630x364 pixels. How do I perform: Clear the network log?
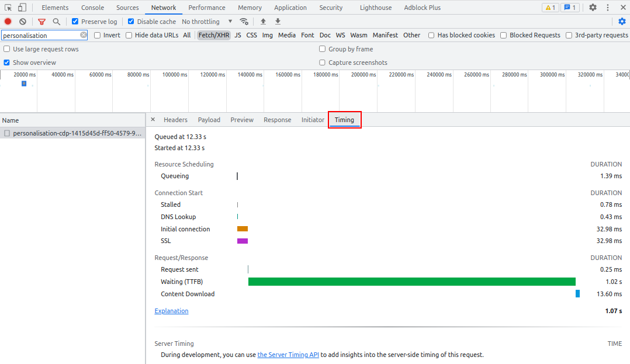pos(23,21)
